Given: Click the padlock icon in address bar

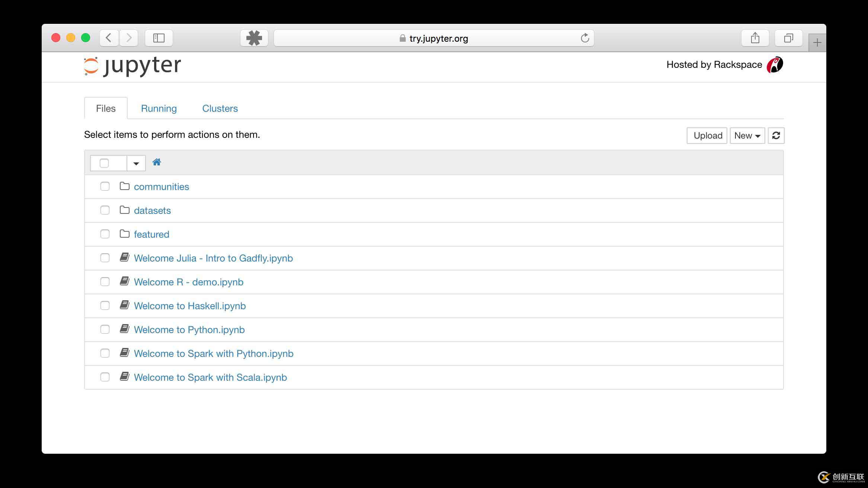Looking at the screenshot, I should click(402, 38).
